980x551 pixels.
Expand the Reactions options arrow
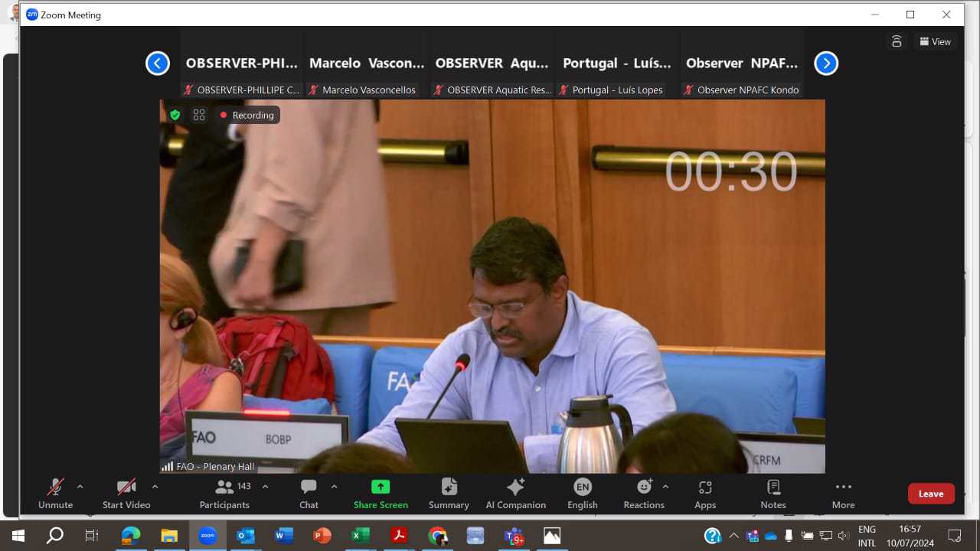665,487
